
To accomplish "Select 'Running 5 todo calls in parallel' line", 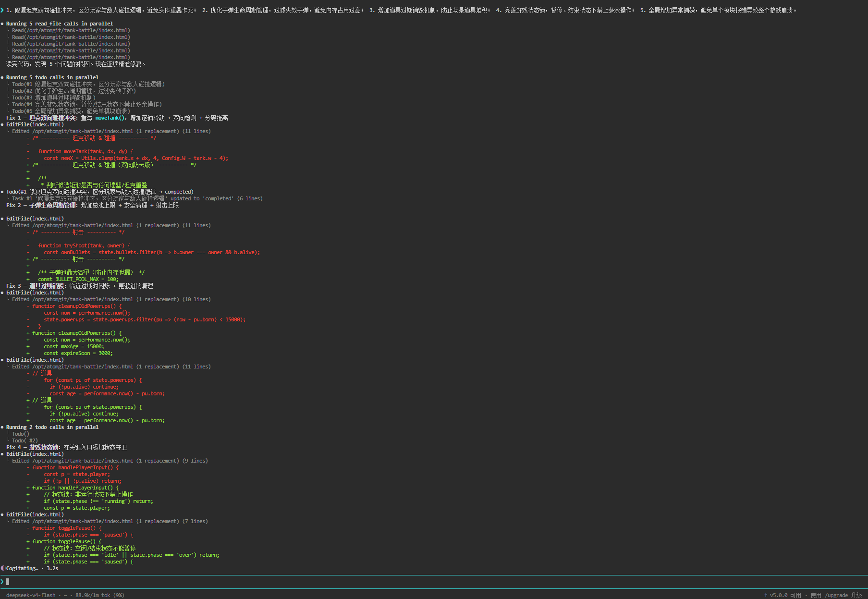I will click(x=52, y=77).
